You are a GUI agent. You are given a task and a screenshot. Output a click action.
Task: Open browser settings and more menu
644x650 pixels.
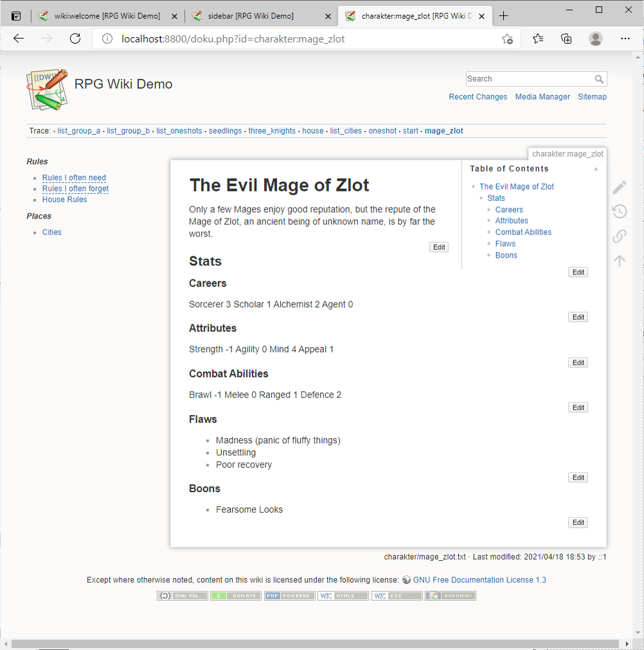click(x=625, y=39)
